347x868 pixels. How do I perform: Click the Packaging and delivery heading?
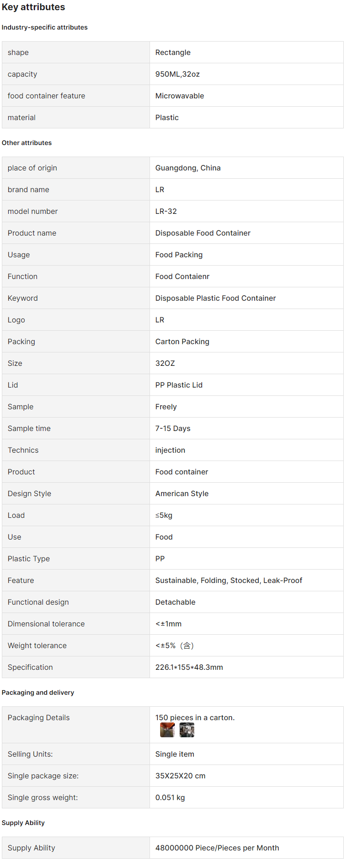[x=38, y=692]
